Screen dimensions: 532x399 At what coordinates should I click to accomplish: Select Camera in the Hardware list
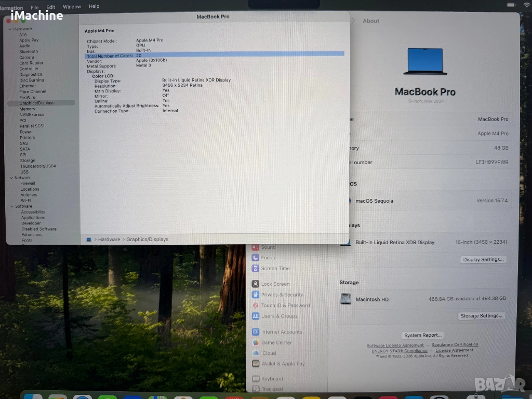tap(26, 57)
